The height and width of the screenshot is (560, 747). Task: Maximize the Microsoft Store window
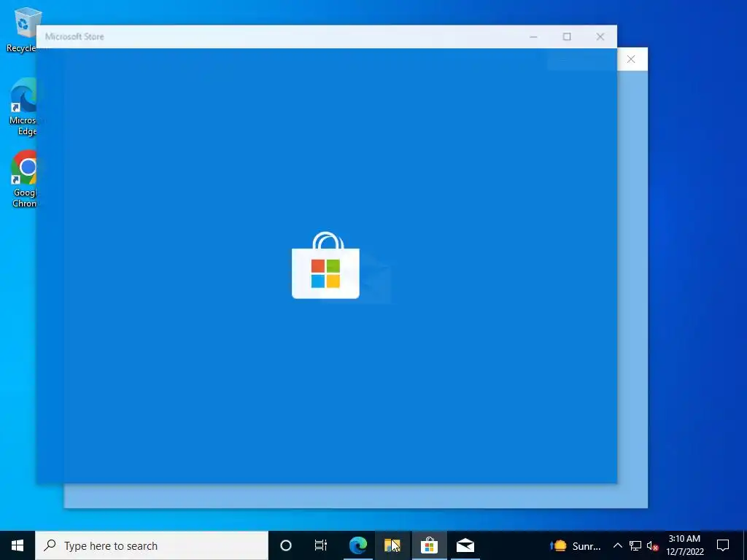click(x=567, y=36)
